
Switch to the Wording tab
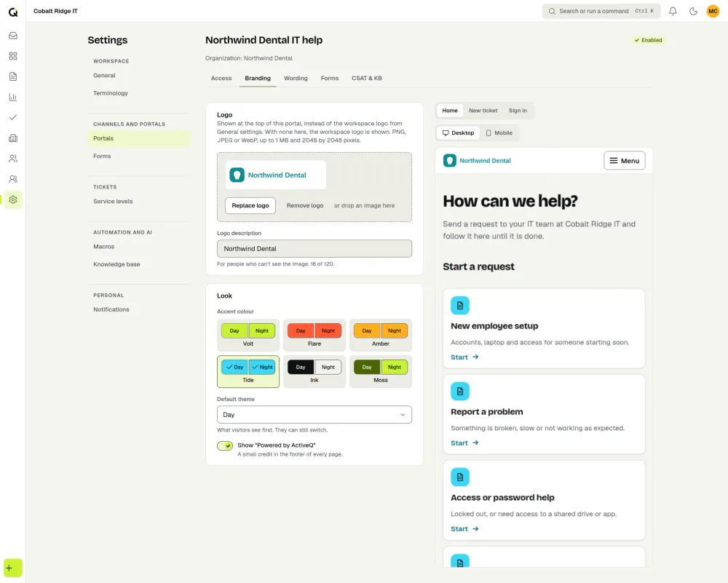click(296, 79)
